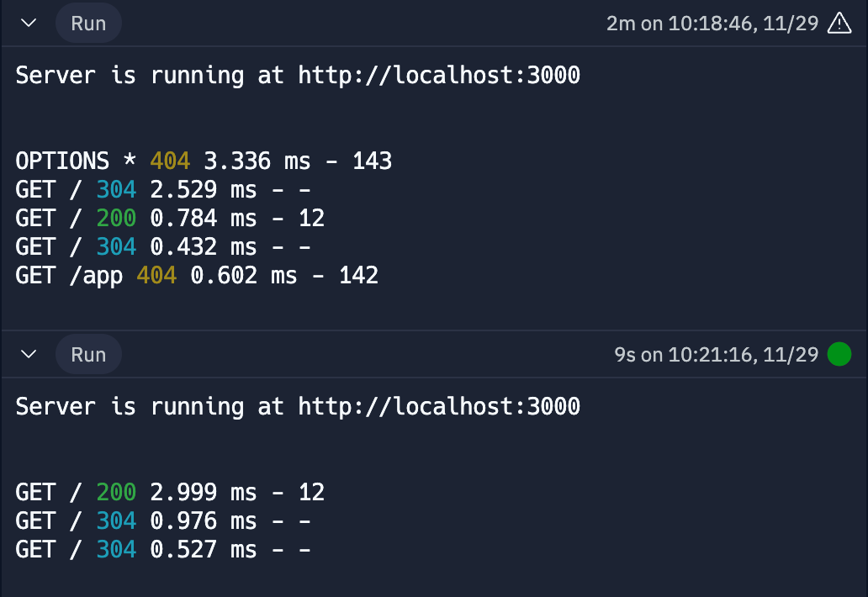Select the OPTIONS * 404 log line
The height and width of the screenshot is (597, 868).
tap(204, 161)
